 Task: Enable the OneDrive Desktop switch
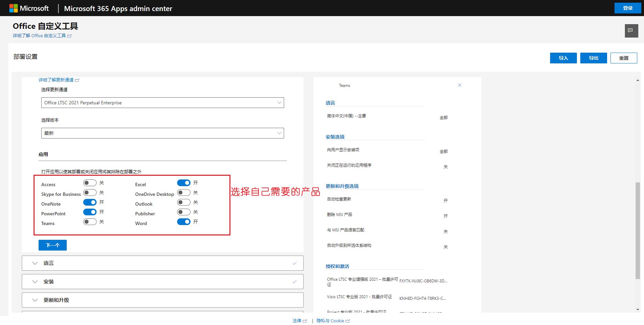pyautogui.click(x=183, y=193)
